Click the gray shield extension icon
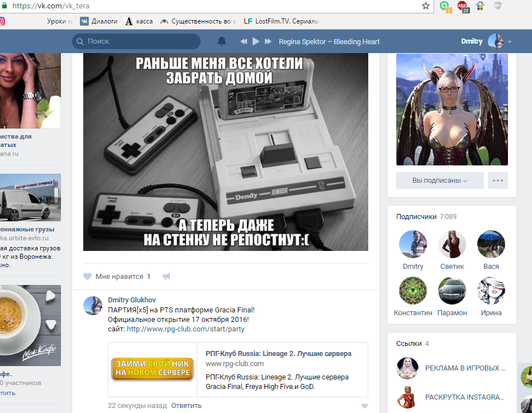Image resolution: width=532 pixels, height=413 pixels. [497, 6]
